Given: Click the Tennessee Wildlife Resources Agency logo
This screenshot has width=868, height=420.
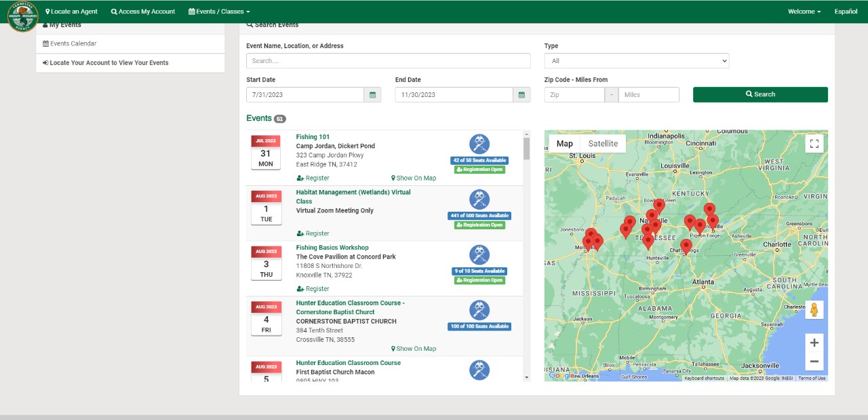Looking at the screenshot, I should [x=22, y=16].
